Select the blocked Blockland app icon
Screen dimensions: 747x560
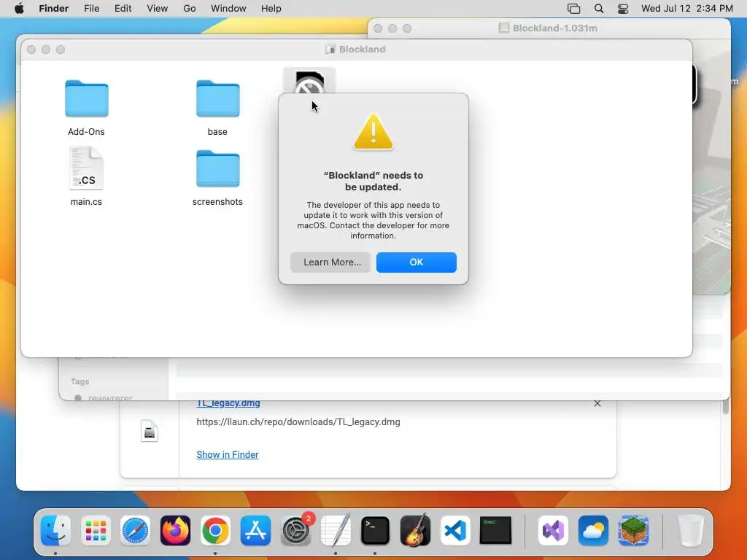(309, 81)
